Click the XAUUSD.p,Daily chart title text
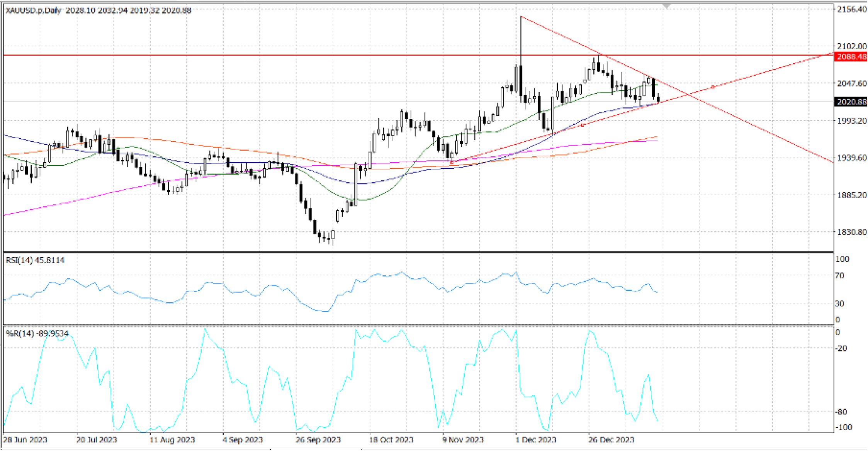The height and width of the screenshot is (451, 868). tap(33, 10)
